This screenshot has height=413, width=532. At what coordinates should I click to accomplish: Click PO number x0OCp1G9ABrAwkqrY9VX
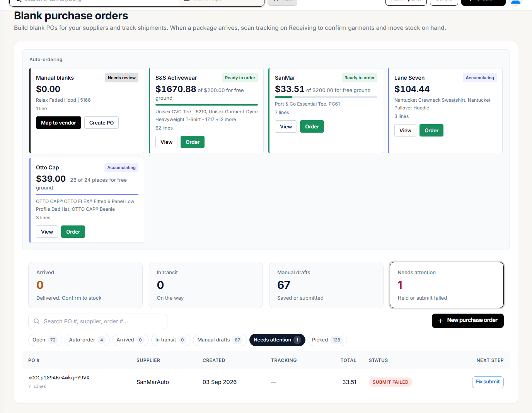[x=59, y=378]
